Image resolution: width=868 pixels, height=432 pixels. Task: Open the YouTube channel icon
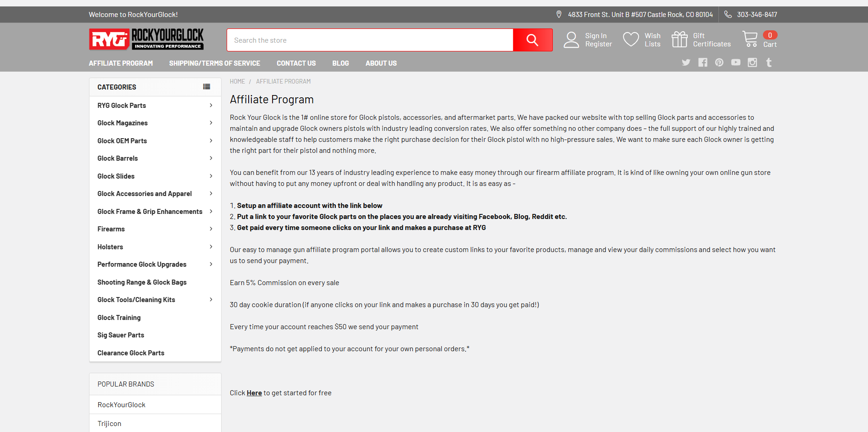pyautogui.click(x=735, y=62)
